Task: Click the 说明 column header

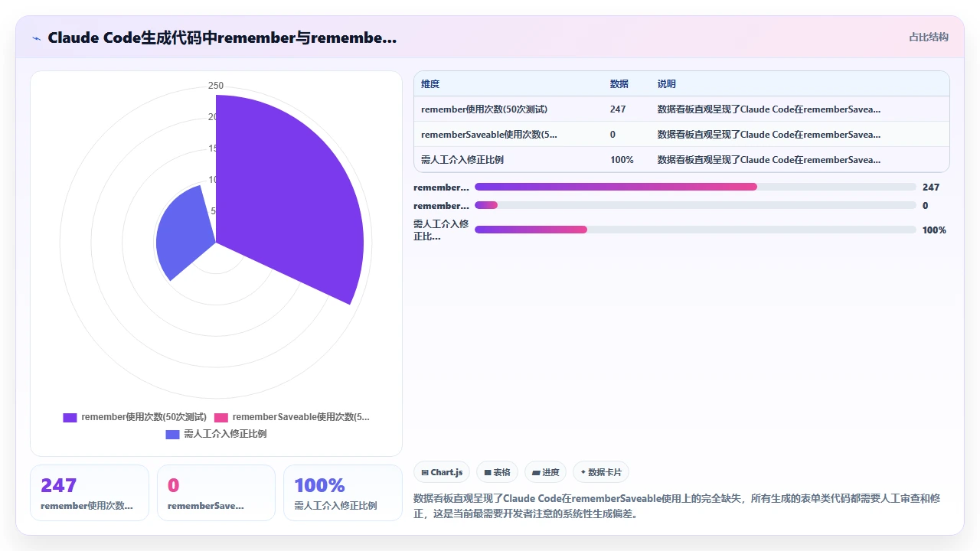Action: [666, 84]
